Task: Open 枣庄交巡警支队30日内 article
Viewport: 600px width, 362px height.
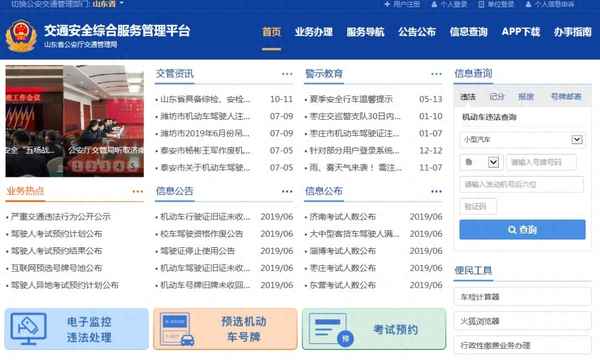Action: tap(355, 116)
